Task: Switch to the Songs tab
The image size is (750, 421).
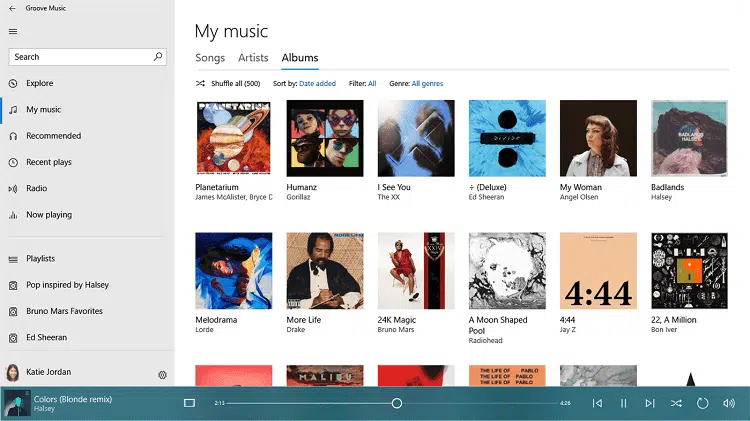Action: (x=210, y=58)
